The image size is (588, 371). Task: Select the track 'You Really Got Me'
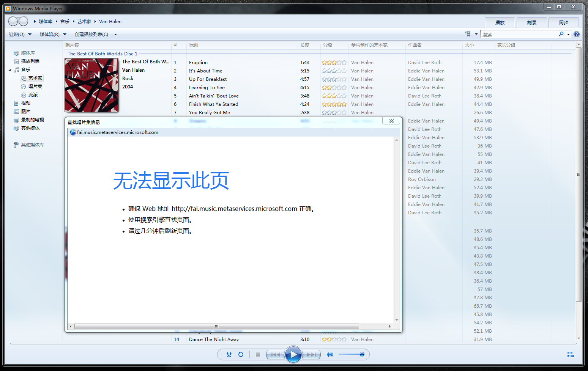point(210,113)
